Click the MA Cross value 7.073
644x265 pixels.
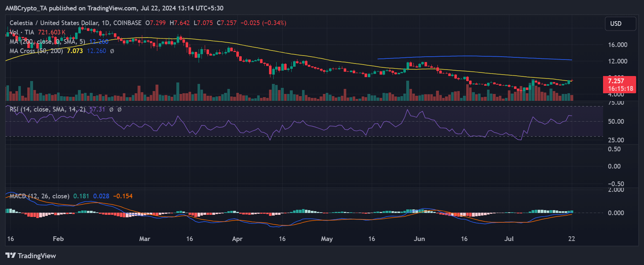(x=75, y=51)
